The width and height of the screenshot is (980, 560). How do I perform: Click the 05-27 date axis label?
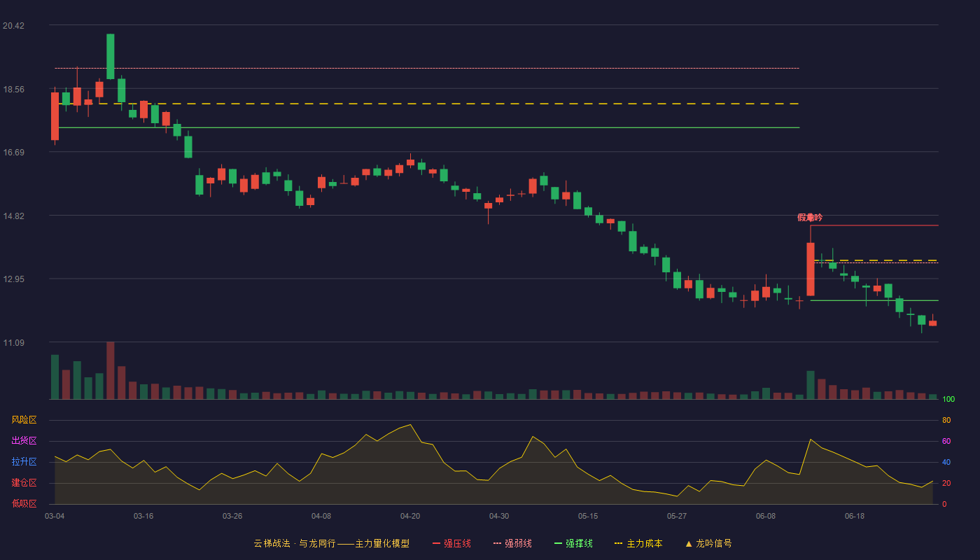pyautogui.click(x=677, y=516)
